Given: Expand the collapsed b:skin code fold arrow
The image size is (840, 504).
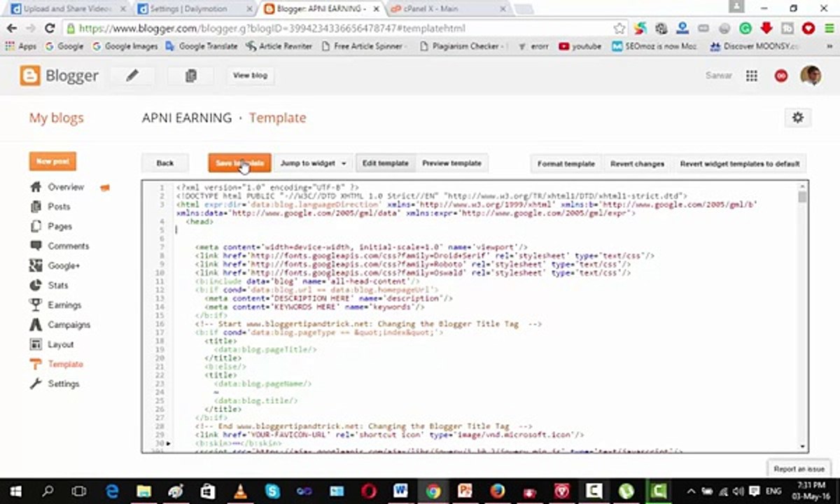Looking at the screenshot, I should pos(168,443).
